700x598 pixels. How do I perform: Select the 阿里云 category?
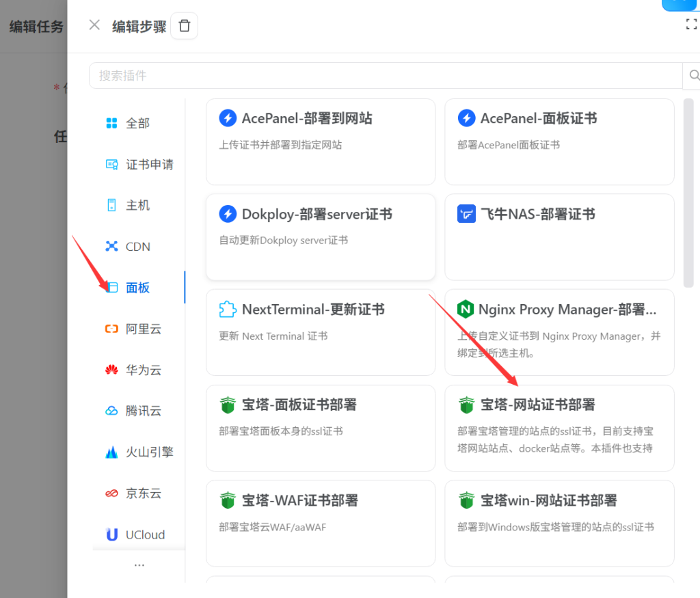tap(139, 329)
